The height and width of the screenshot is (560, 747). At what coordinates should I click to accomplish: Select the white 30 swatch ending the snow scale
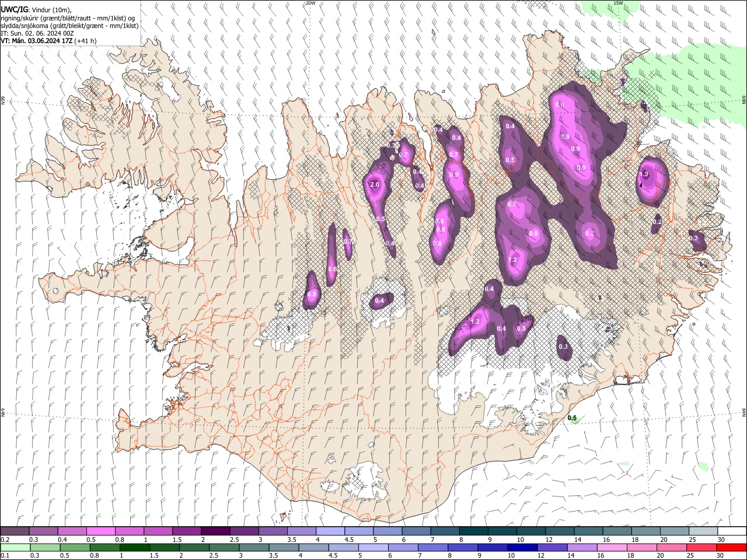pyautogui.click(x=731, y=531)
